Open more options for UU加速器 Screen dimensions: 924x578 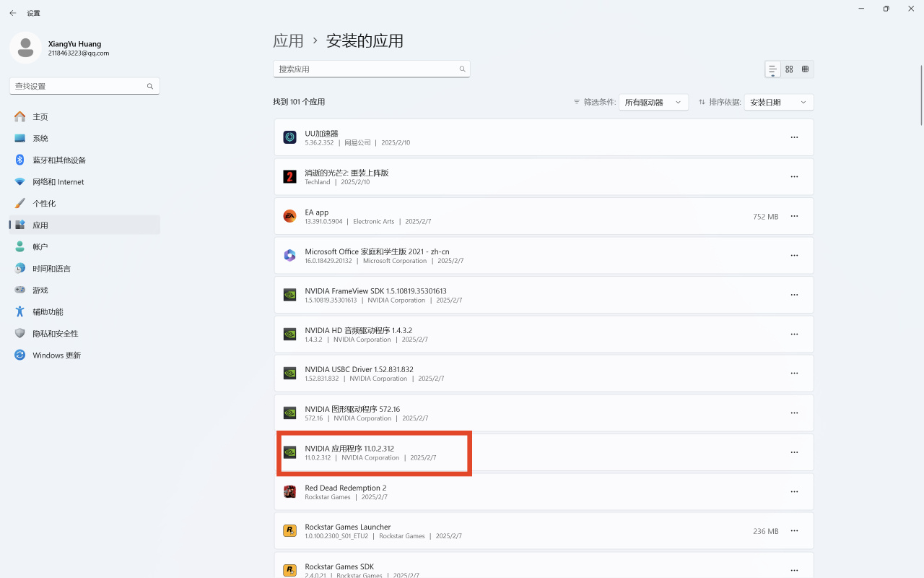pyautogui.click(x=794, y=137)
